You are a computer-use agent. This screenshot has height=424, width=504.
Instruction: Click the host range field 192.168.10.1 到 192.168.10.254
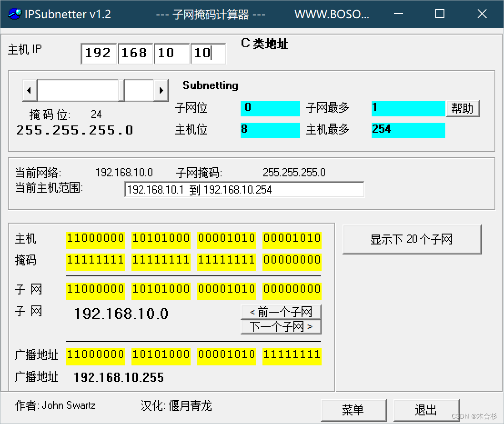244,190
